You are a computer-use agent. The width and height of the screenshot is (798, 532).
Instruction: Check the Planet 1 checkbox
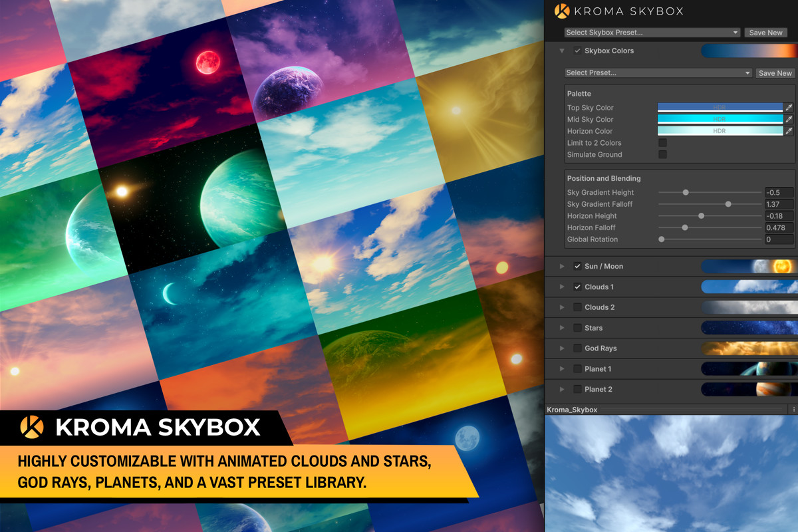coord(577,369)
